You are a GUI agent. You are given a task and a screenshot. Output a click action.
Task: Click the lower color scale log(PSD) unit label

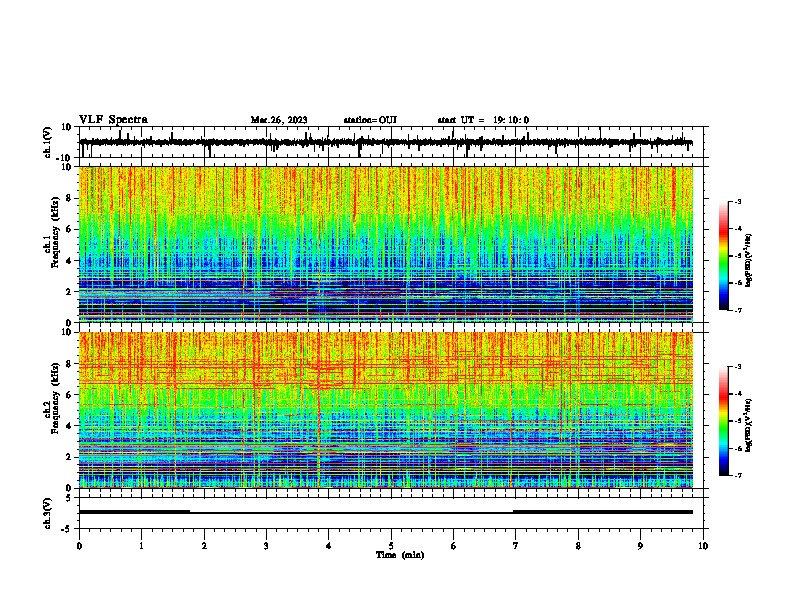pos(749,425)
